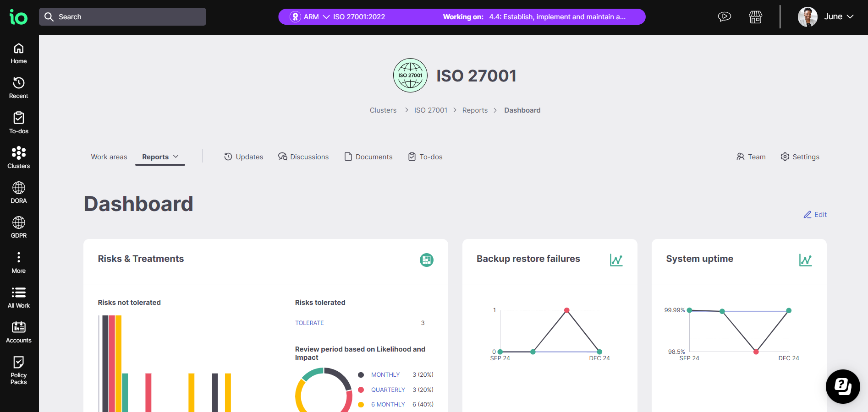This screenshot has height=412, width=868.
Task: Expand the ARM framework dropdown
Action: coord(326,17)
